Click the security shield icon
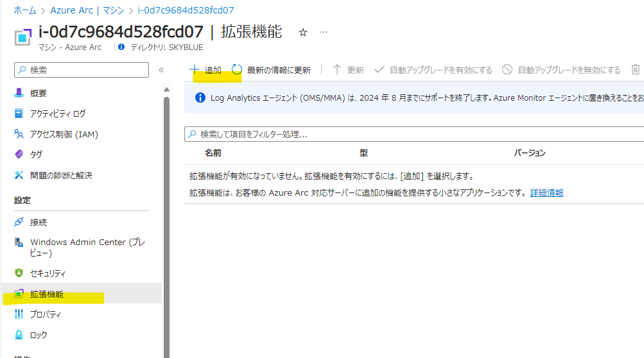Image resolution: width=644 pixels, height=358 pixels. click(19, 273)
